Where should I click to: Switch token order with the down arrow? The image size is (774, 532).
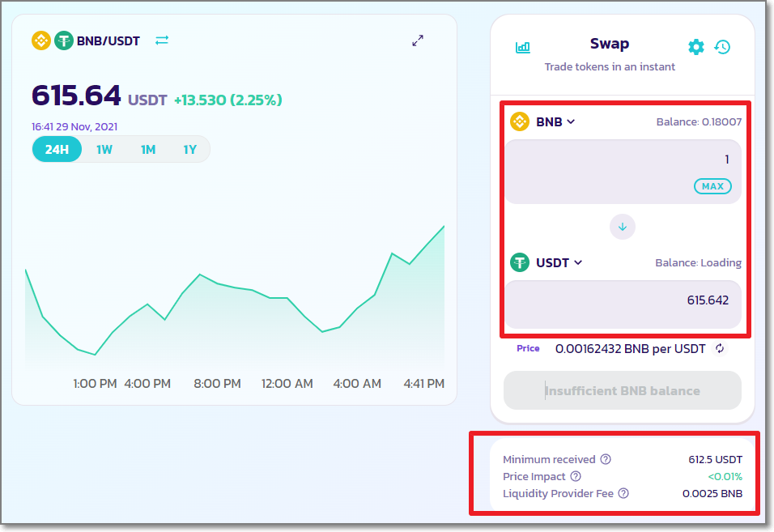coord(623,227)
